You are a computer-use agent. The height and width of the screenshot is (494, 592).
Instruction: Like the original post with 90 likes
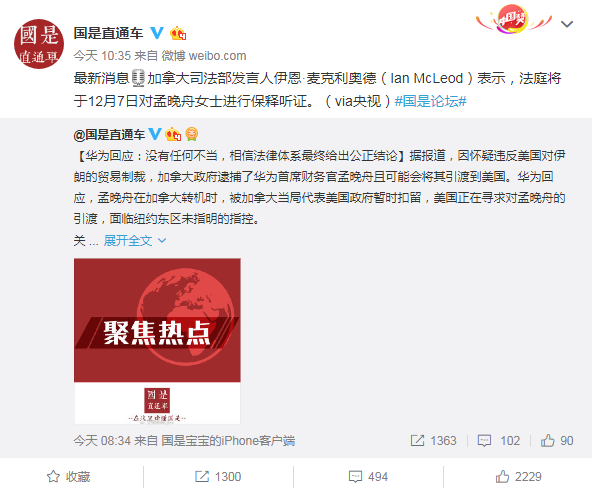[557, 441]
